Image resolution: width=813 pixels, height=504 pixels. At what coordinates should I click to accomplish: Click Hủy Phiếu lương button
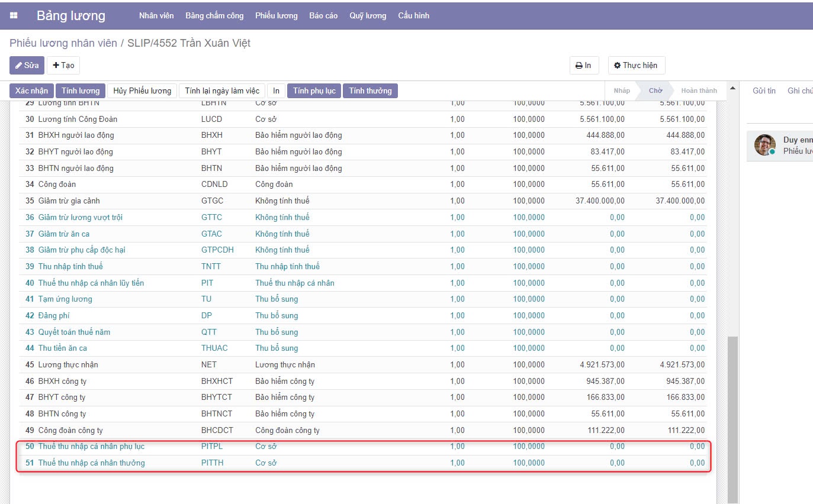[x=142, y=91]
